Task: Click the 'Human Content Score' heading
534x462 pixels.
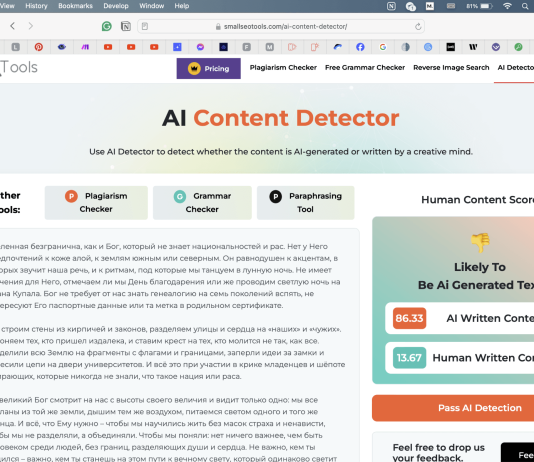Action: pyautogui.click(x=477, y=200)
